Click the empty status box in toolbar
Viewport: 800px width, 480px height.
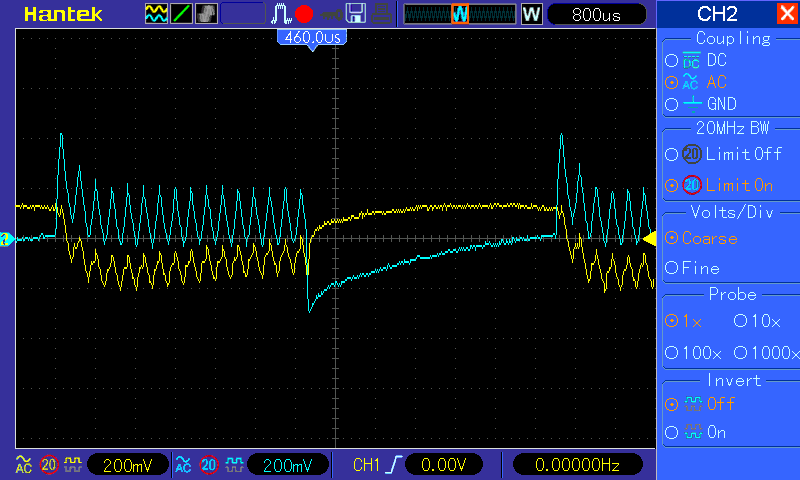click(x=243, y=14)
